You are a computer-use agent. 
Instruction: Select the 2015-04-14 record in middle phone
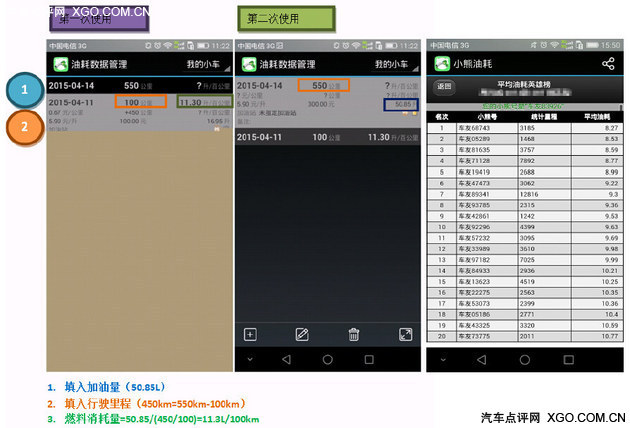point(327,102)
